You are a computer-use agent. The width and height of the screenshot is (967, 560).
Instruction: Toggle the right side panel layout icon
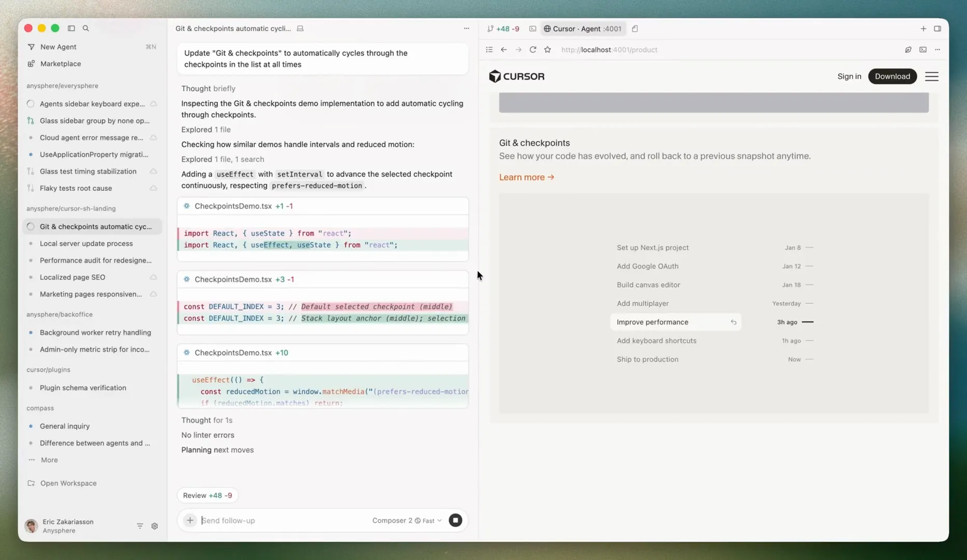[x=937, y=29]
